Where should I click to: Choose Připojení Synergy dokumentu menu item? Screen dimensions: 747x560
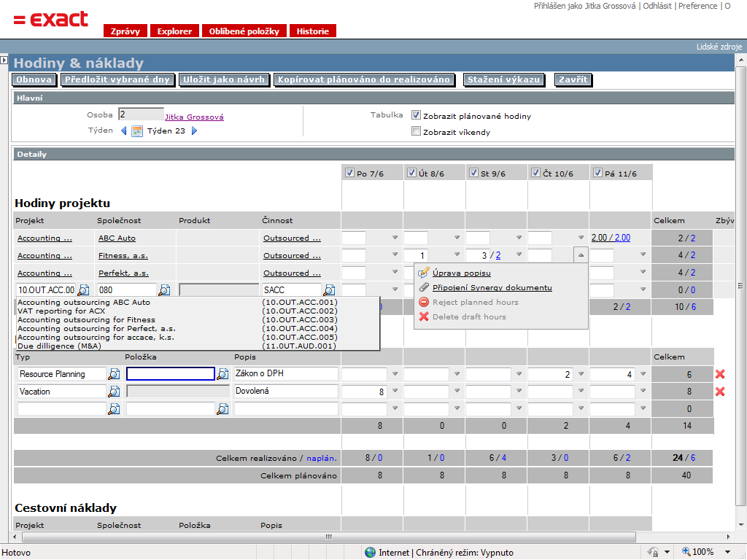492,287
